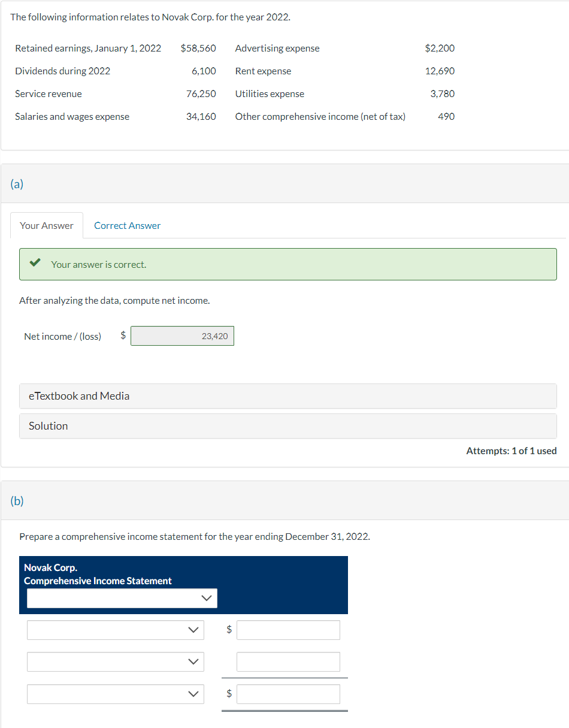Select the Salaries and wages expense value 34,160

tap(201, 116)
